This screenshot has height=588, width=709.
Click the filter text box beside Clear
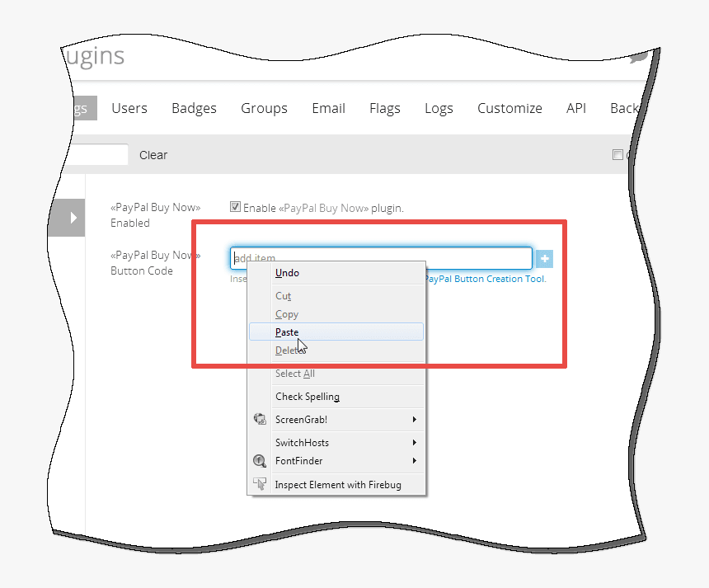click(x=97, y=155)
